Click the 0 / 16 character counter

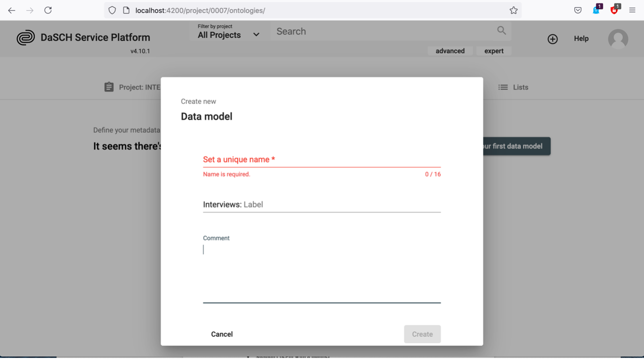pyautogui.click(x=433, y=174)
